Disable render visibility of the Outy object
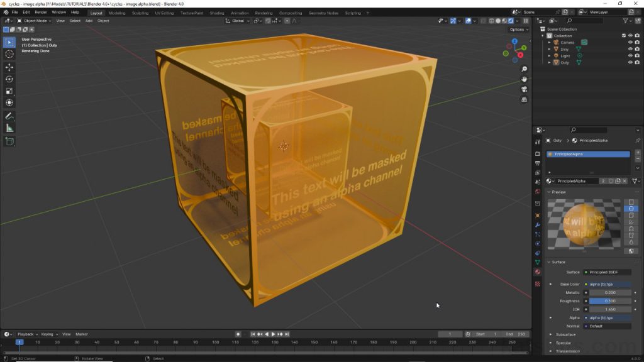Viewport: 644px width, 362px height. coord(637,62)
